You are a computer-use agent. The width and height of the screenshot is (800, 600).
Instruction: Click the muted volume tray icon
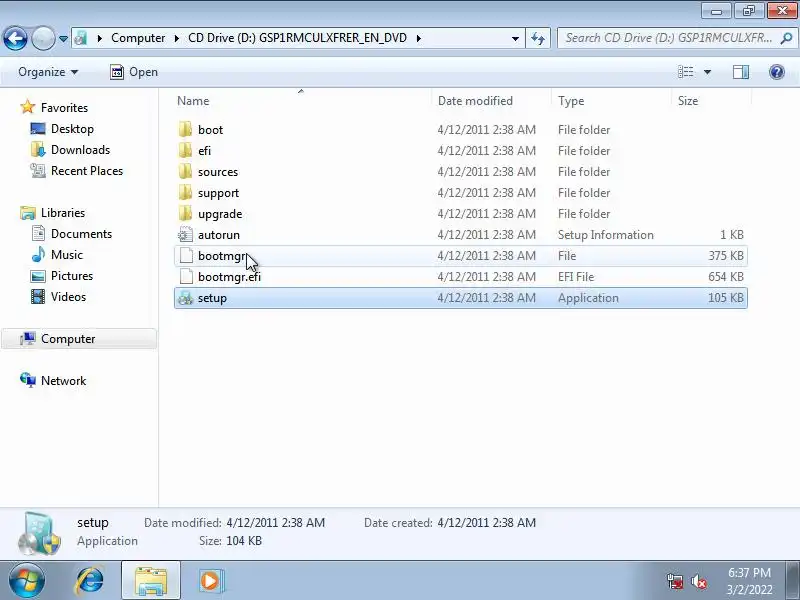pyautogui.click(x=698, y=581)
